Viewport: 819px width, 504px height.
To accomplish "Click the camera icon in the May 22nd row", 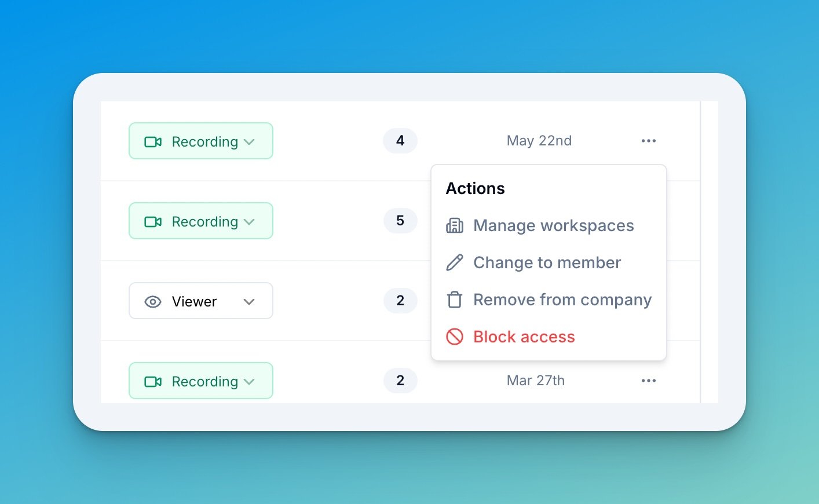I will tap(153, 142).
